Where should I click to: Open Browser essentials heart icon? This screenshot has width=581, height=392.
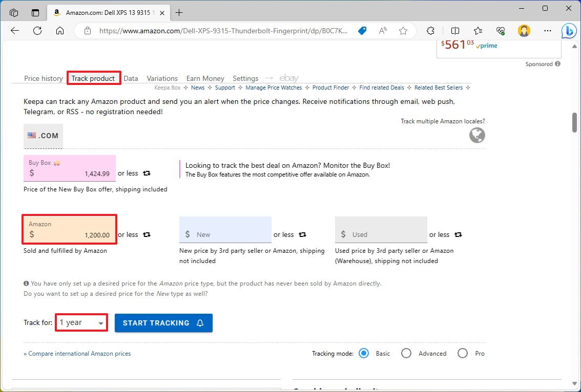[501, 31]
